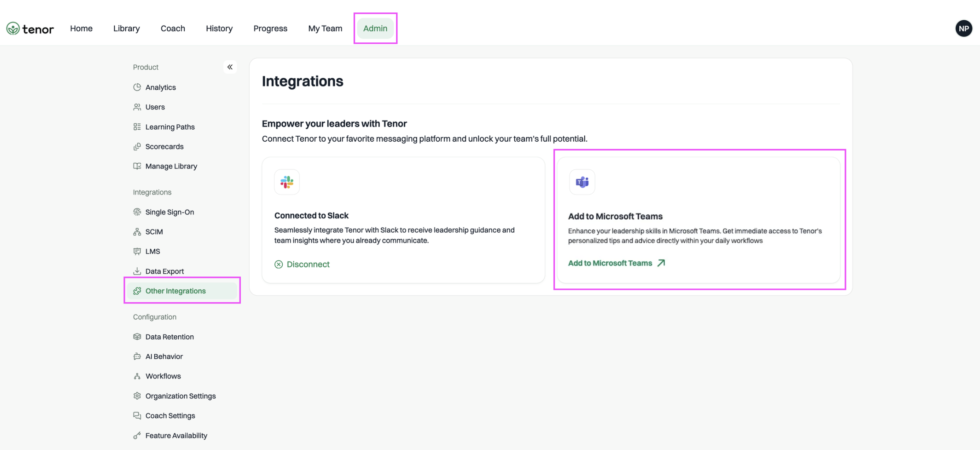
Task: Click the Analytics pie chart icon
Action: 137,87
